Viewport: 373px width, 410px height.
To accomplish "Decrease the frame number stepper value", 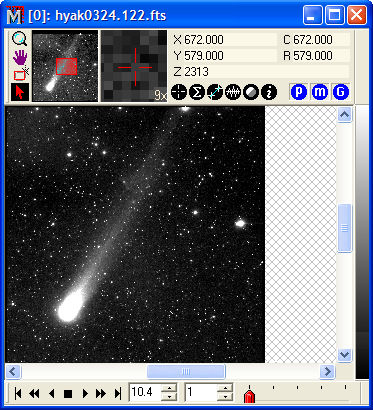I will 226,396.
